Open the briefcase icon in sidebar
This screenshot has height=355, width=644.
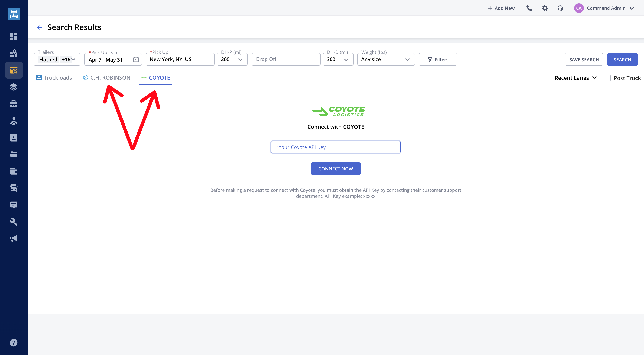(x=14, y=104)
